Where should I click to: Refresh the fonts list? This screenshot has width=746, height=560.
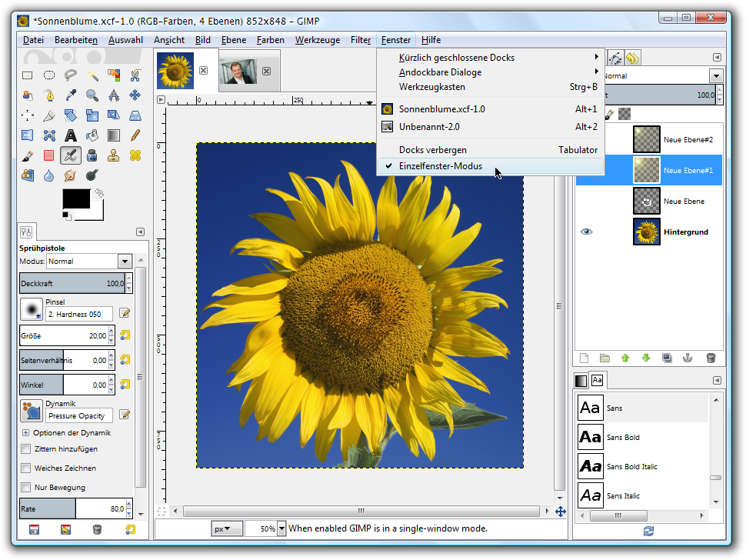point(648,531)
